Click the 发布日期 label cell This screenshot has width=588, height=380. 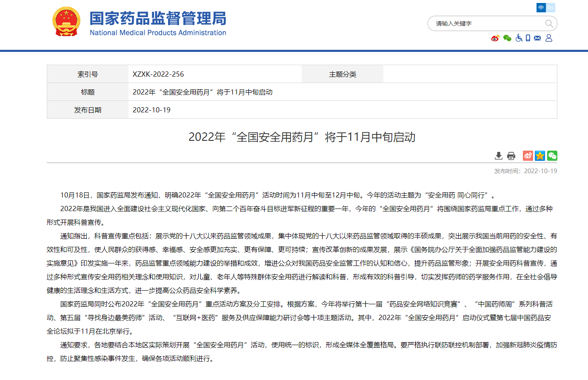88,110
